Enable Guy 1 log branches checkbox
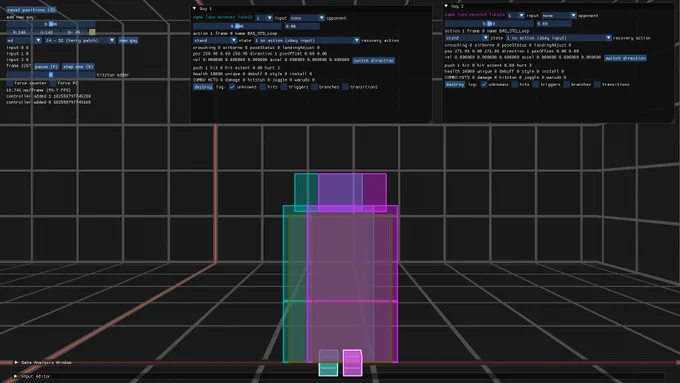Image resolution: width=680 pixels, height=383 pixels. tap(314, 87)
